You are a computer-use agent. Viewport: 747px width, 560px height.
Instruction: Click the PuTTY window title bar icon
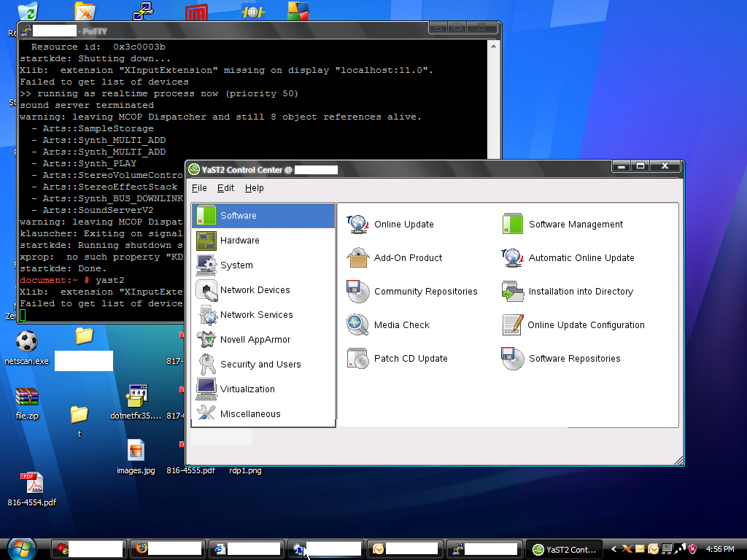(26, 31)
